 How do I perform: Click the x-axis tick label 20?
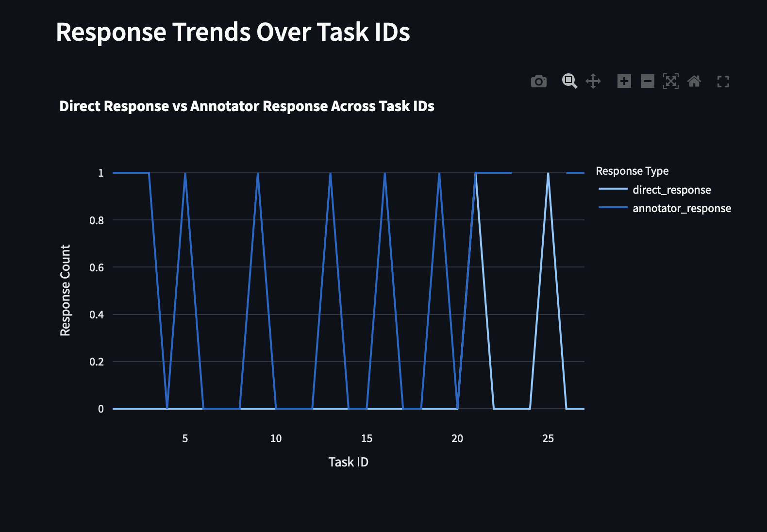457,439
